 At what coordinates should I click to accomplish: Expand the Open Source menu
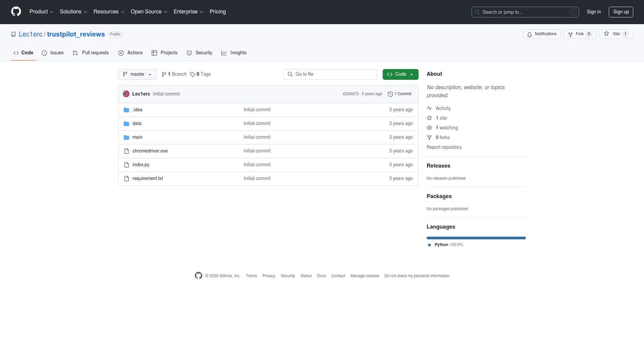pyautogui.click(x=149, y=11)
